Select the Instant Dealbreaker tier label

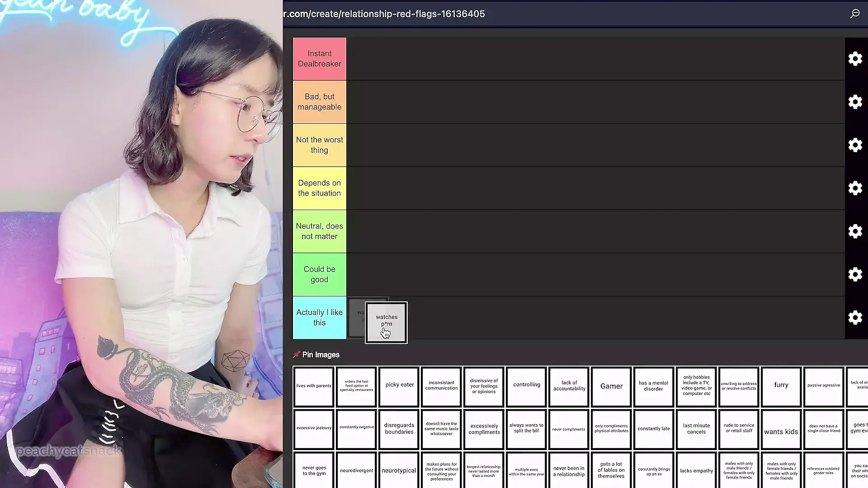(x=320, y=59)
